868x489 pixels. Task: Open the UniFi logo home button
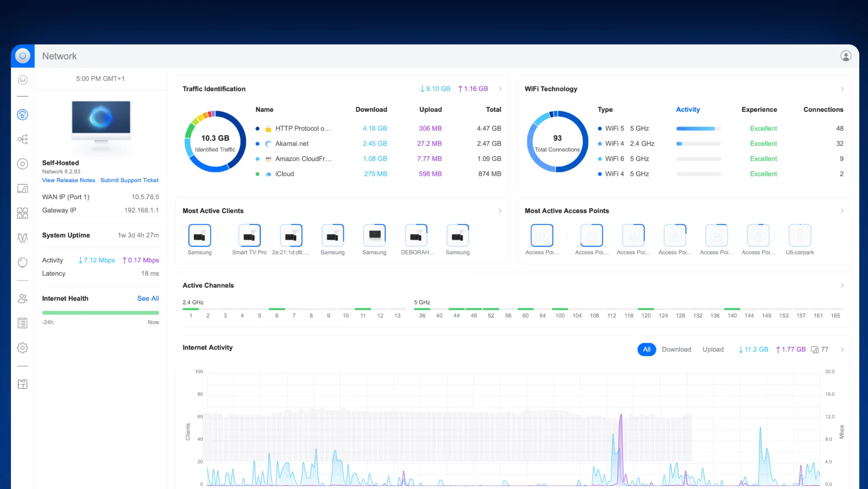pyautogui.click(x=23, y=56)
